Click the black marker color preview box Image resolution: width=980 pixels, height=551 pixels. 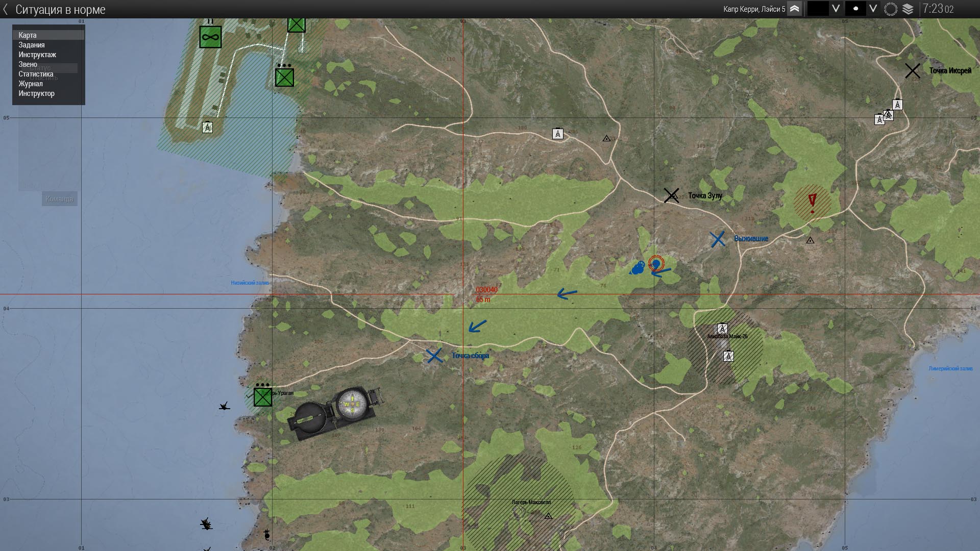click(818, 9)
